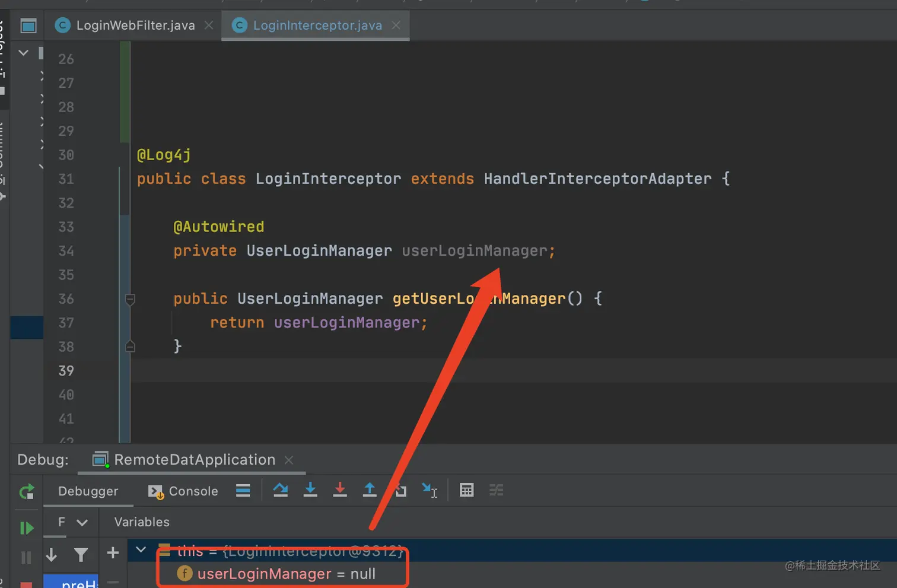Click the Trace Current Stream Chain icon
Screen dimensions: 897x588
[x=496, y=490]
